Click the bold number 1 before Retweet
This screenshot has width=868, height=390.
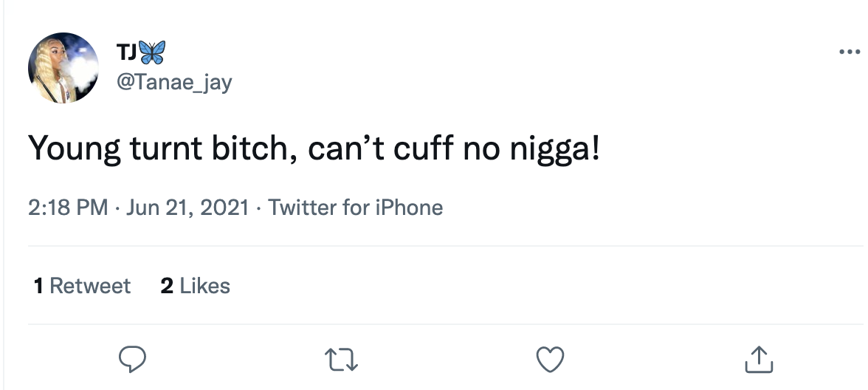(38, 286)
